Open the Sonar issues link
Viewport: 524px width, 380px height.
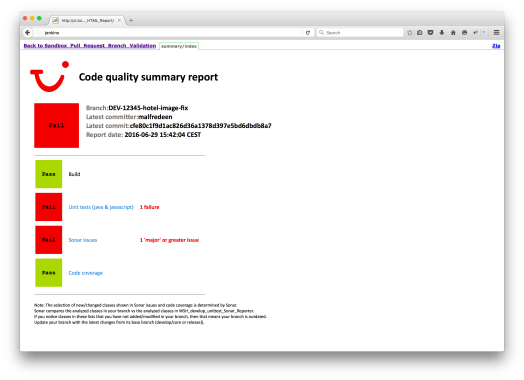pyautogui.click(x=83, y=240)
